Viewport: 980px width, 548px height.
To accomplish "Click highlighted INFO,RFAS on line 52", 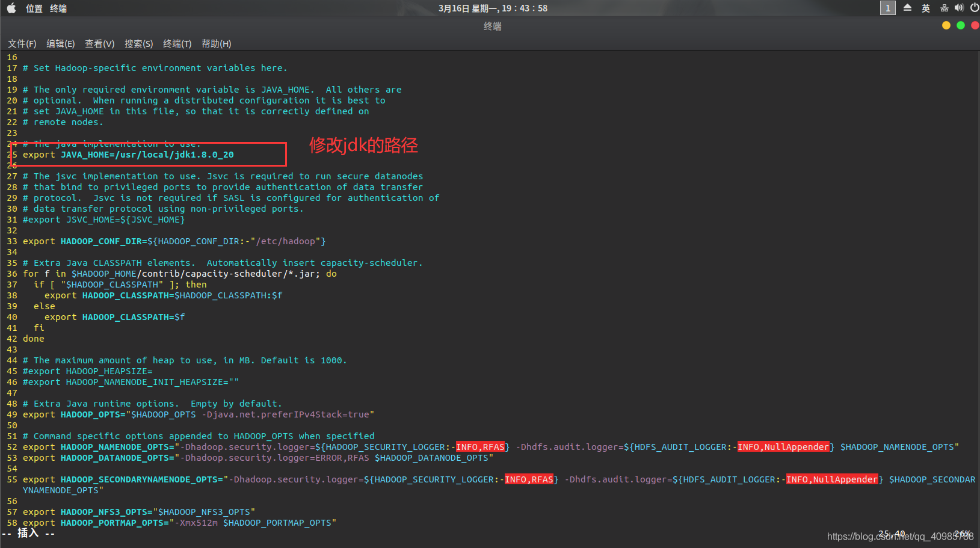I will (x=480, y=447).
